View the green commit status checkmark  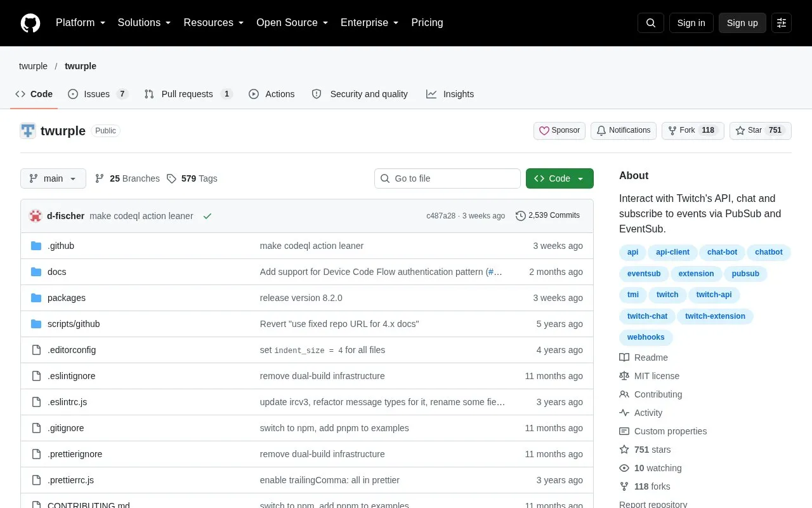[x=207, y=216]
